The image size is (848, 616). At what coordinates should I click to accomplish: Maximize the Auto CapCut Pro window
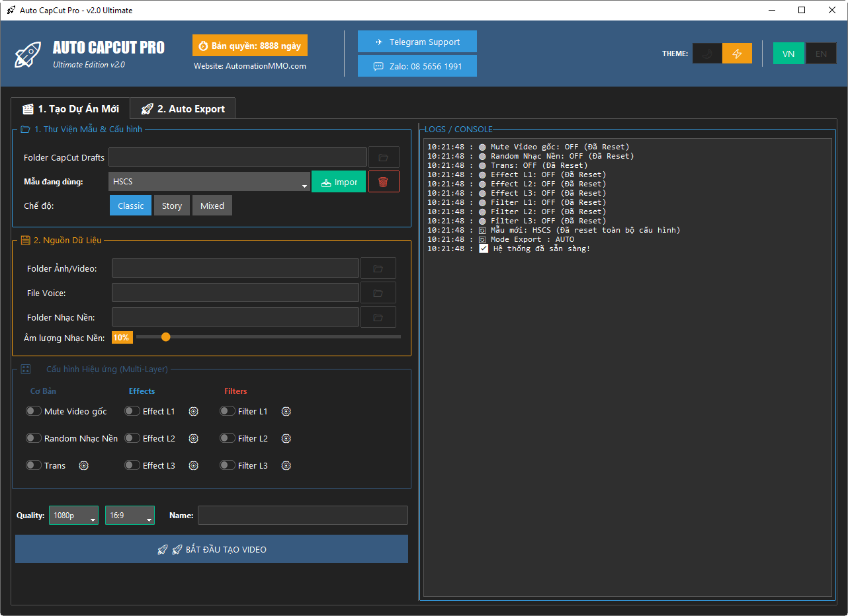[802, 10]
